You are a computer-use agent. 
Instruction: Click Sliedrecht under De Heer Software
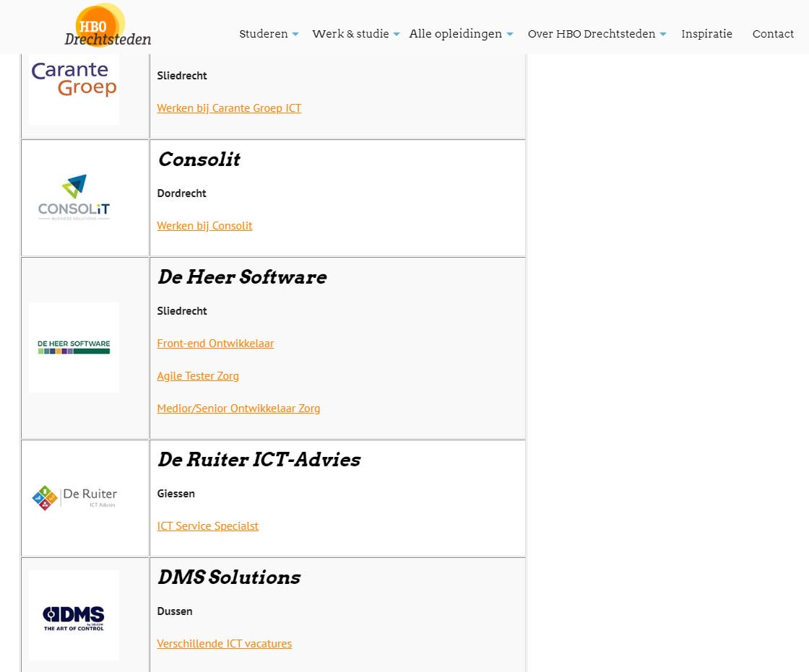[182, 311]
